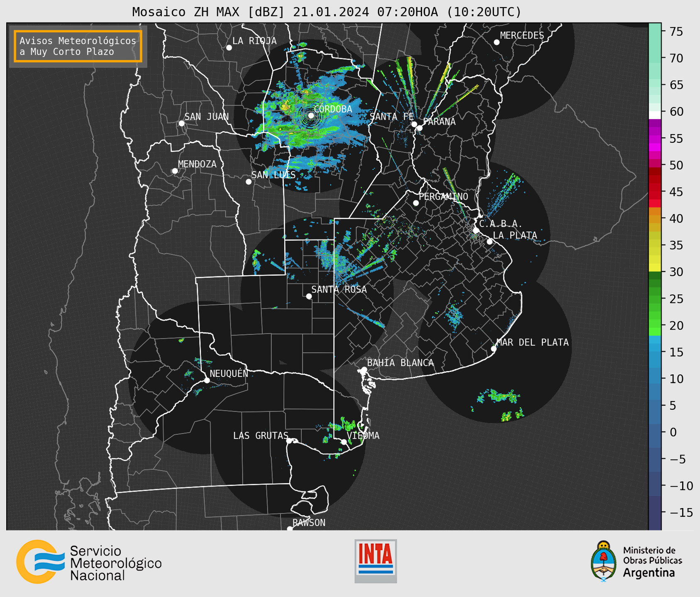This screenshot has width=700, height=597.
Task: Click the red 45 dBZ band on the scale
Action: point(655,192)
